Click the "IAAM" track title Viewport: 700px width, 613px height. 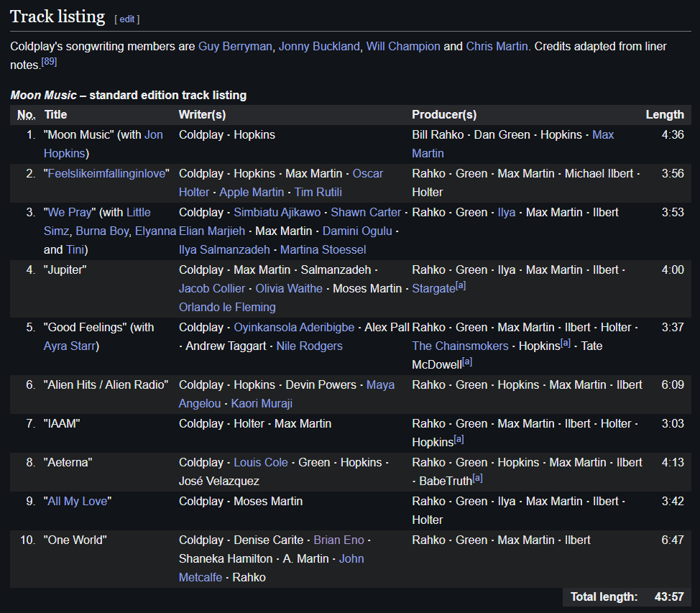(x=62, y=424)
